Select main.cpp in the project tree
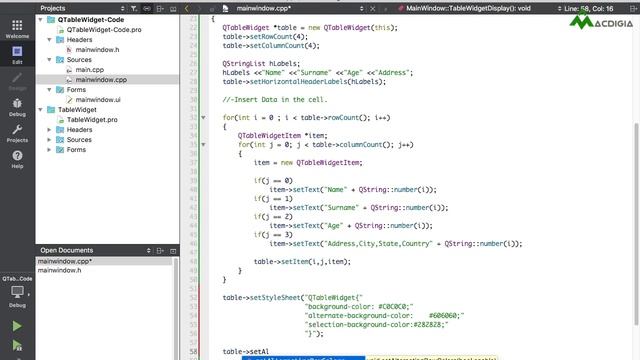Viewport: 640px width, 360px height. (90, 70)
